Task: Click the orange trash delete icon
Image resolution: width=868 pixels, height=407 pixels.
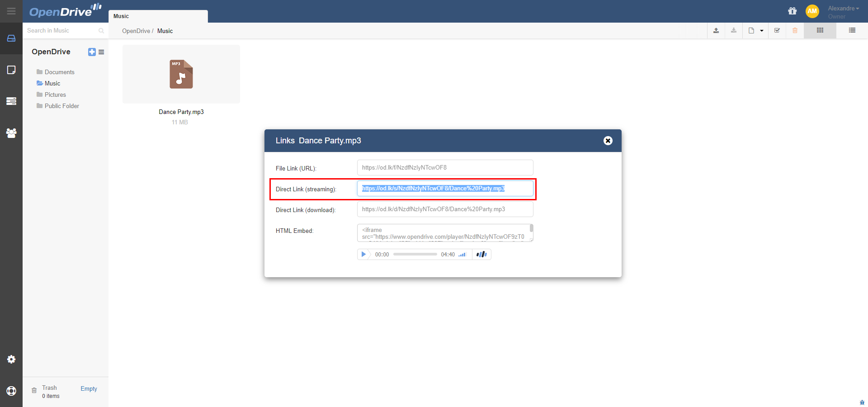Action: pos(795,31)
